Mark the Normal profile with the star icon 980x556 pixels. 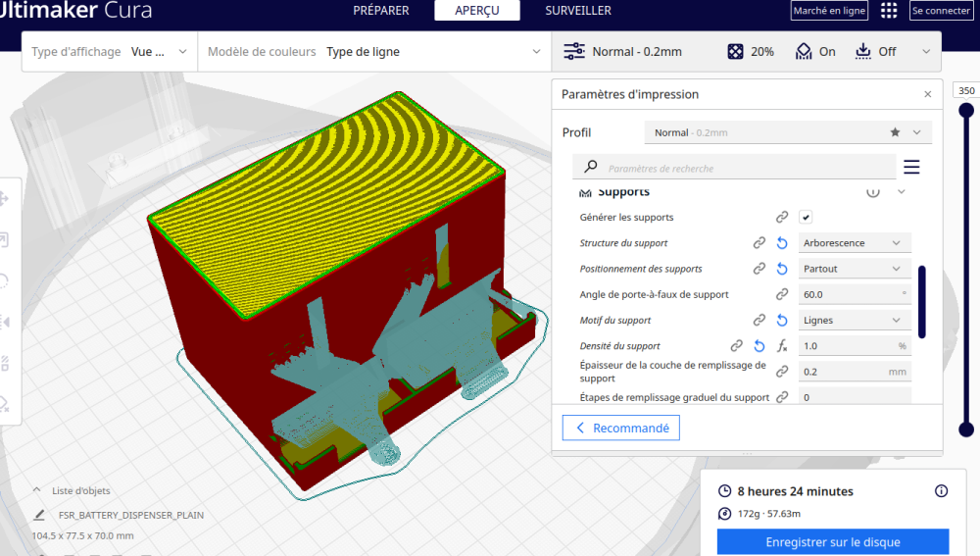tap(895, 132)
